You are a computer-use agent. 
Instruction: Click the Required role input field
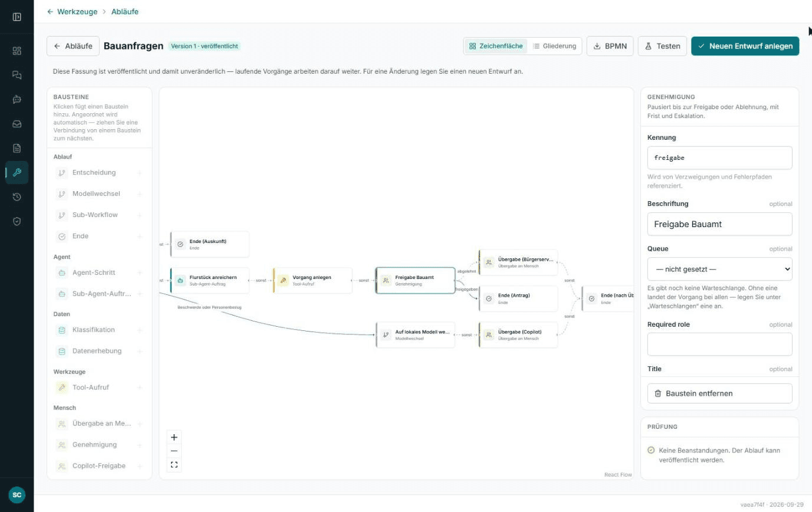719,344
